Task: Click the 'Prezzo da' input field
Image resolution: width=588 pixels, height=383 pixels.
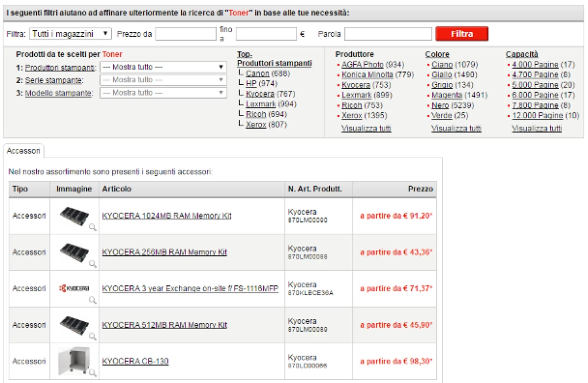Action: [185, 34]
